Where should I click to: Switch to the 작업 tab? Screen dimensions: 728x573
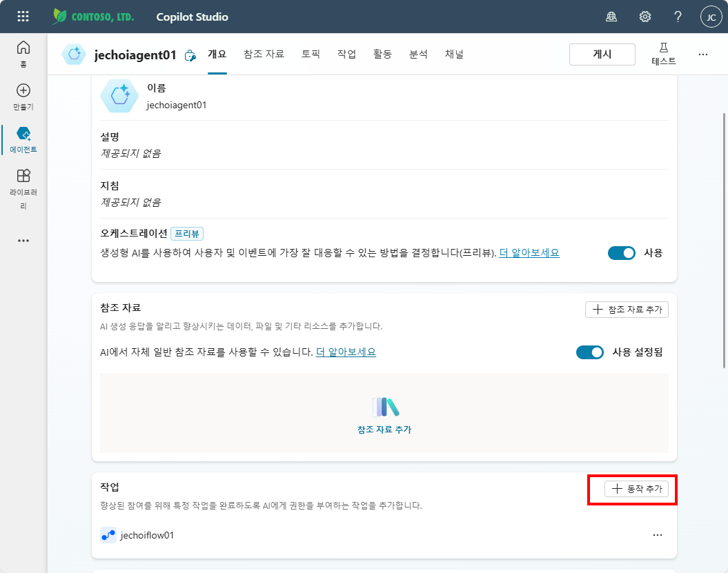tap(346, 54)
